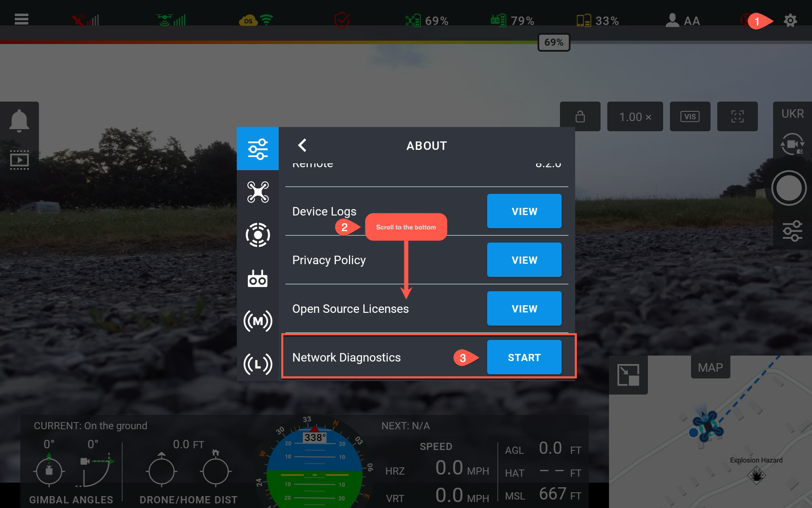View the Open Source Licenses
812x508 pixels.
[524, 309]
